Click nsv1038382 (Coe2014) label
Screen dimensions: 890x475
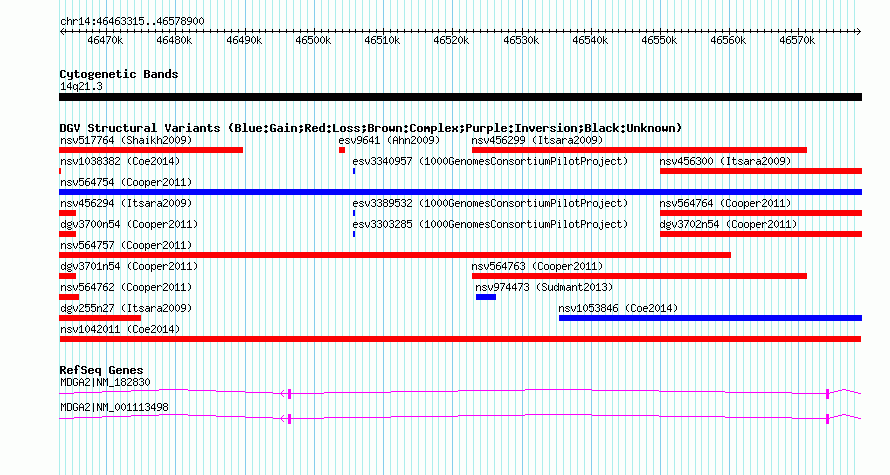(120, 161)
